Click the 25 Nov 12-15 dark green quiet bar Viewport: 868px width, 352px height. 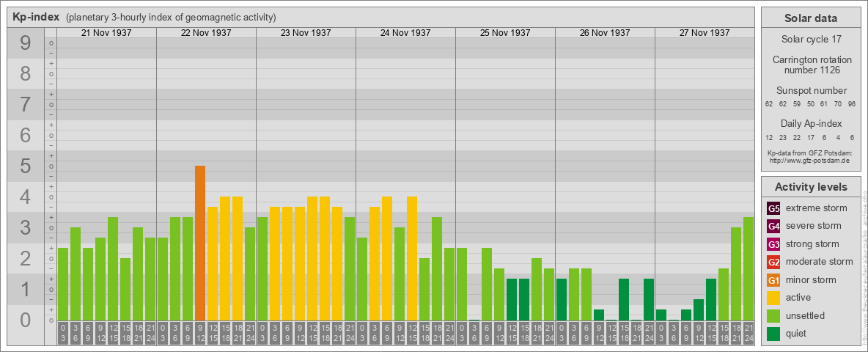pos(512,299)
